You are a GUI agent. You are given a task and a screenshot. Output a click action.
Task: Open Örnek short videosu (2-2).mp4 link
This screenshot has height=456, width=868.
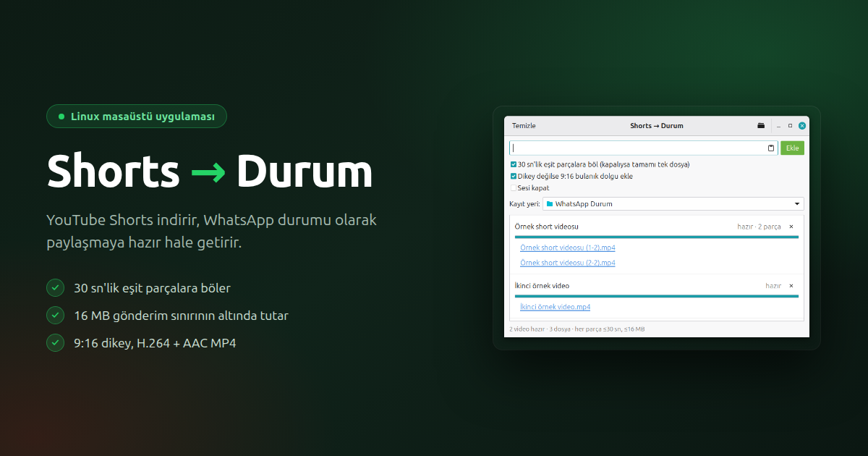[568, 263]
